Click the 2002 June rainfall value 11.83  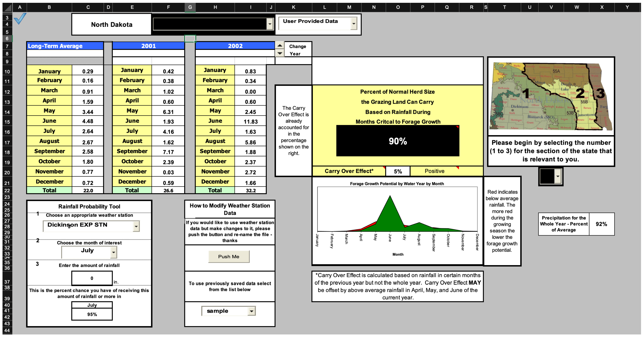[x=250, y=122]
